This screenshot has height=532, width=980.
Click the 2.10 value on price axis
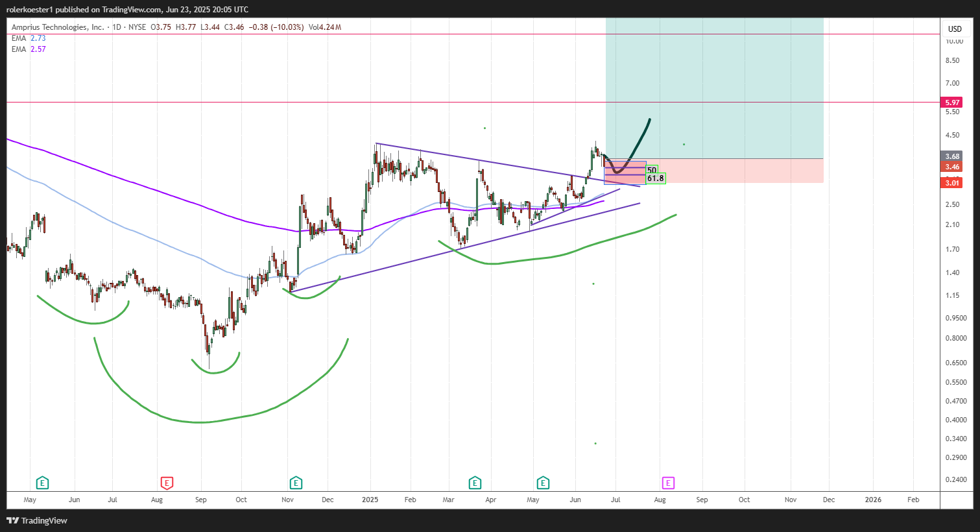pos(953,224)
